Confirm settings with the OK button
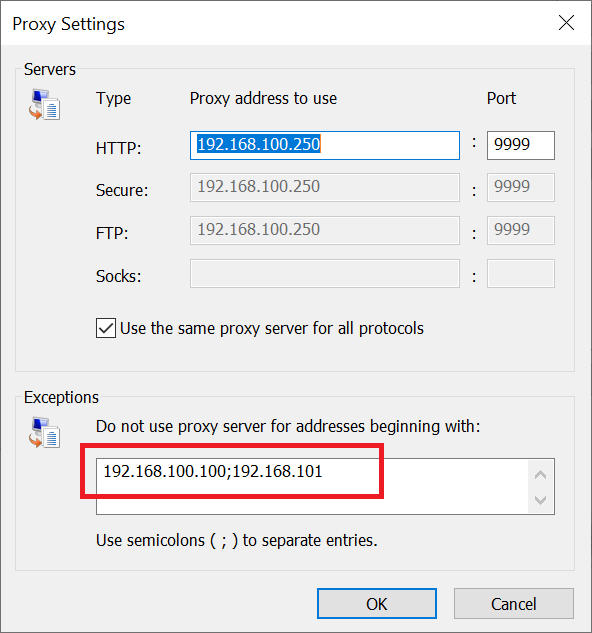Image resolution: width=592 pixels, height=633 pixels. tap(377, 604)
